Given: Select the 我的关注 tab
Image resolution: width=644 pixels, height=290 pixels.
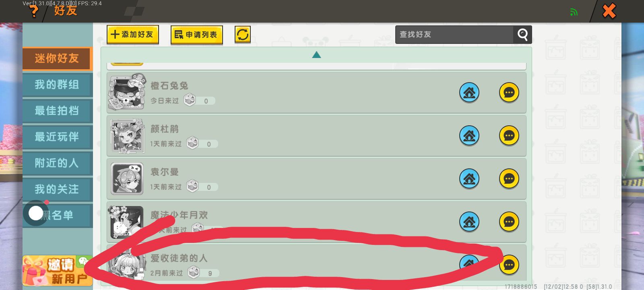Looking at the screenshot, I should pyautogui.click(x=58, y=189).
